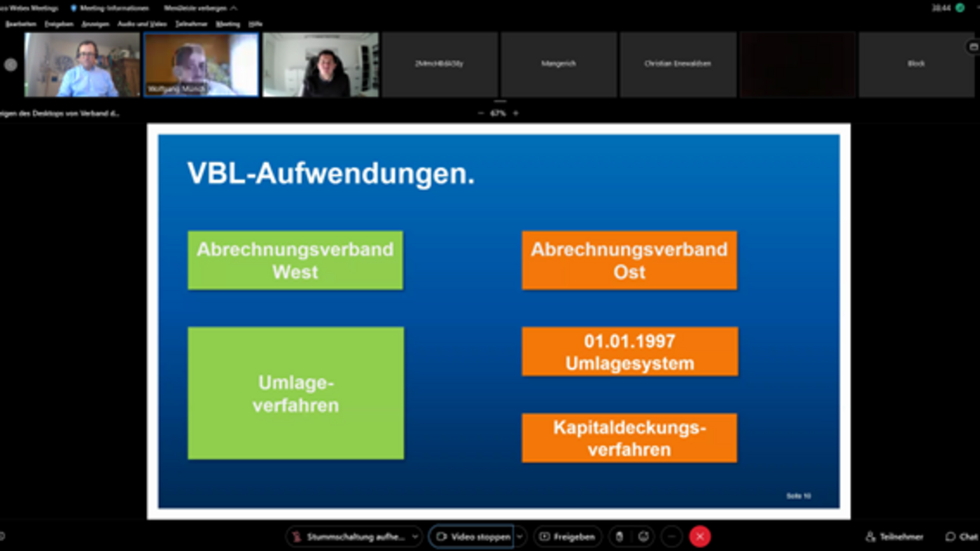
Task: Select Wolfgang Münch's video thumbnail
Action: (x=201, y=64)
